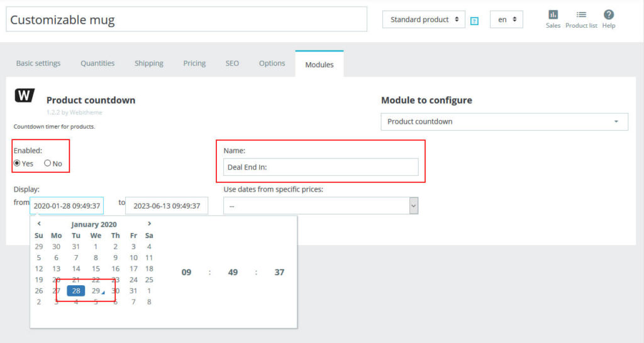Pick January 29 in the calendar
The height and width of the screenshot is (343, 644).
[x=96, y=291]
